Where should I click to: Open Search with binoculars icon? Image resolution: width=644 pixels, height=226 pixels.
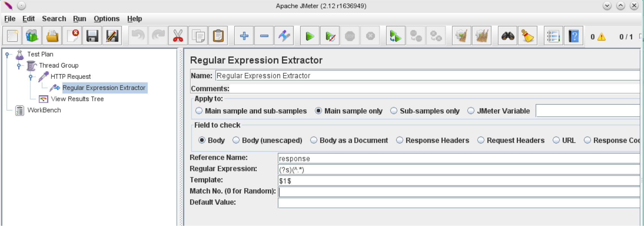(x=508, y=36)
